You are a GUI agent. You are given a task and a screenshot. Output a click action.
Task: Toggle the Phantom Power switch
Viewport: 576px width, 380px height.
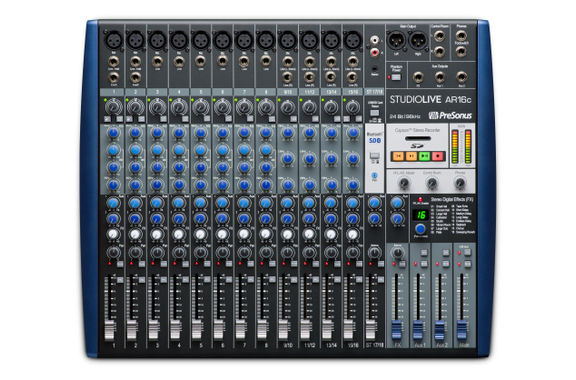click(x=396, y=77)
